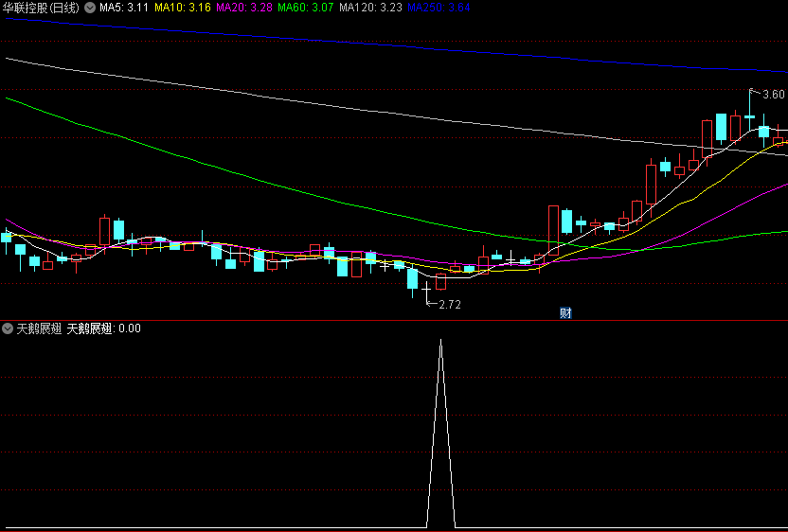Expand the main chart indicator dropdown arrow
788x532 pixels.
click(90, 8)
